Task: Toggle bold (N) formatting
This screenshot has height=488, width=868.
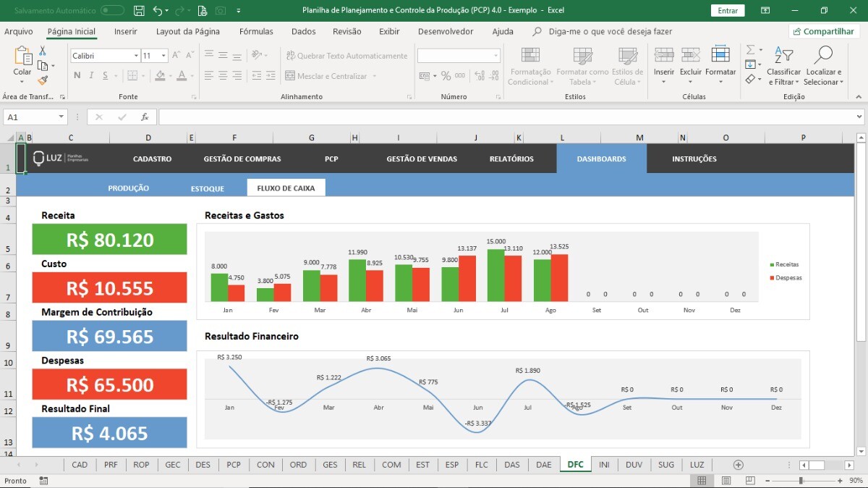Action: [x=77, y=76]
